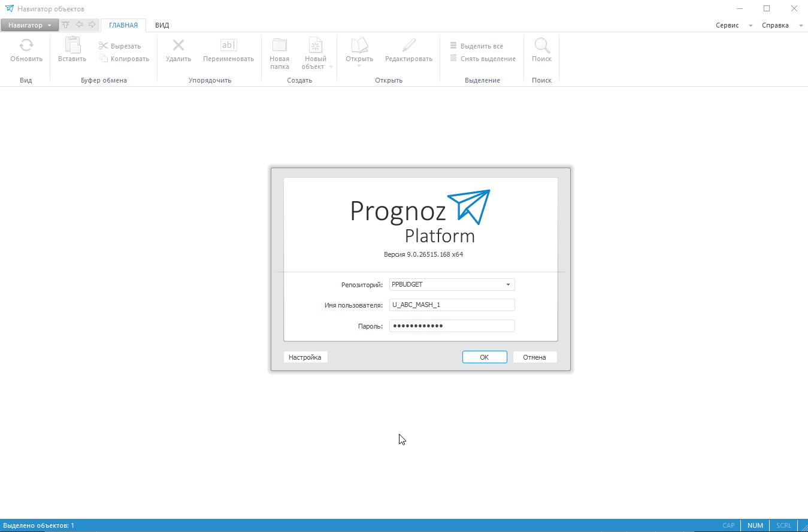The width and height of the screenshot is (808, 532).
Task: Click the Буфер обмена group label
Action: click(104, 80)
